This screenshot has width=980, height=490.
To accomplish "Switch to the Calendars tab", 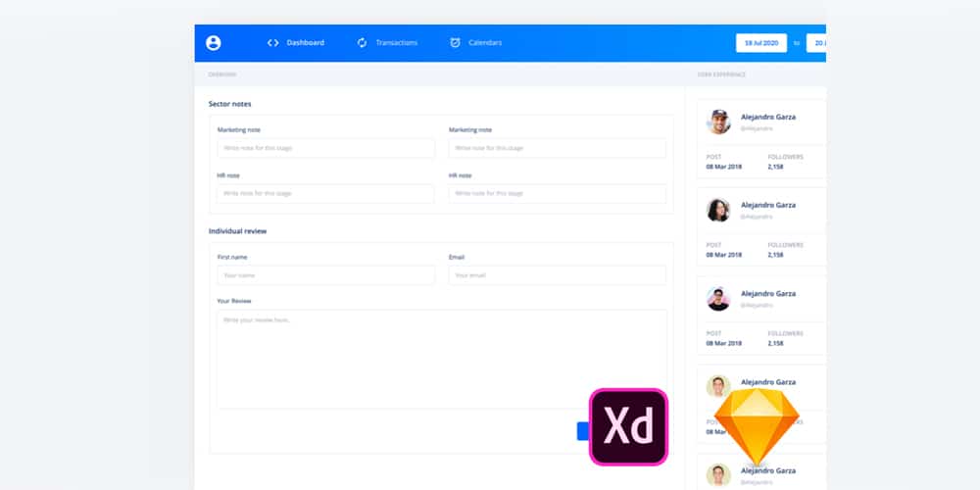I will (485, 43).
